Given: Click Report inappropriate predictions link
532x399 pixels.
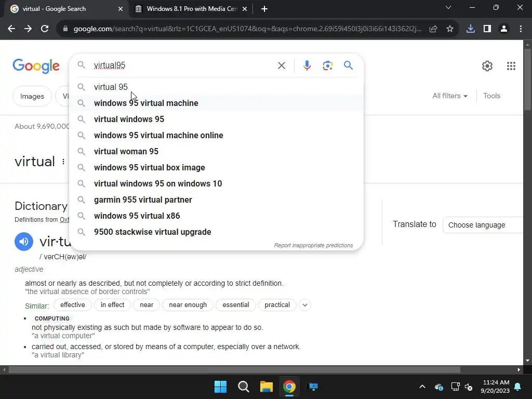Looking at the screenshot, I should [313, 245].
